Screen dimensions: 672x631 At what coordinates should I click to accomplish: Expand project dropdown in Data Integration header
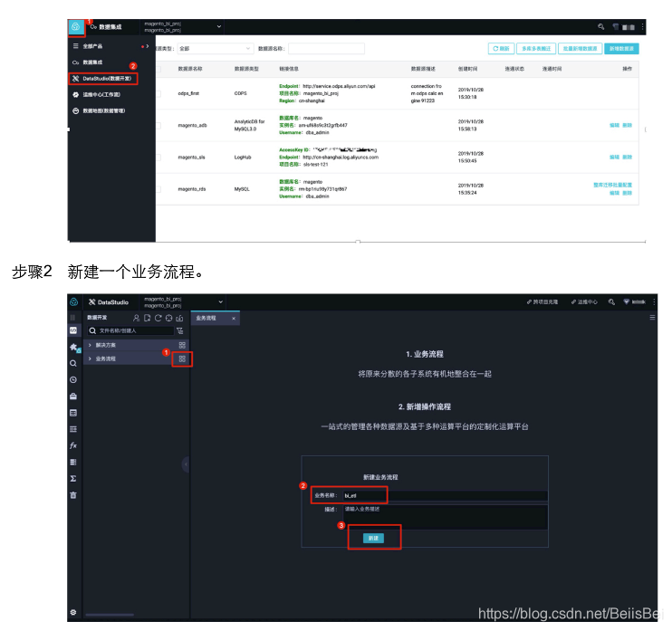(x=219, y=26)
